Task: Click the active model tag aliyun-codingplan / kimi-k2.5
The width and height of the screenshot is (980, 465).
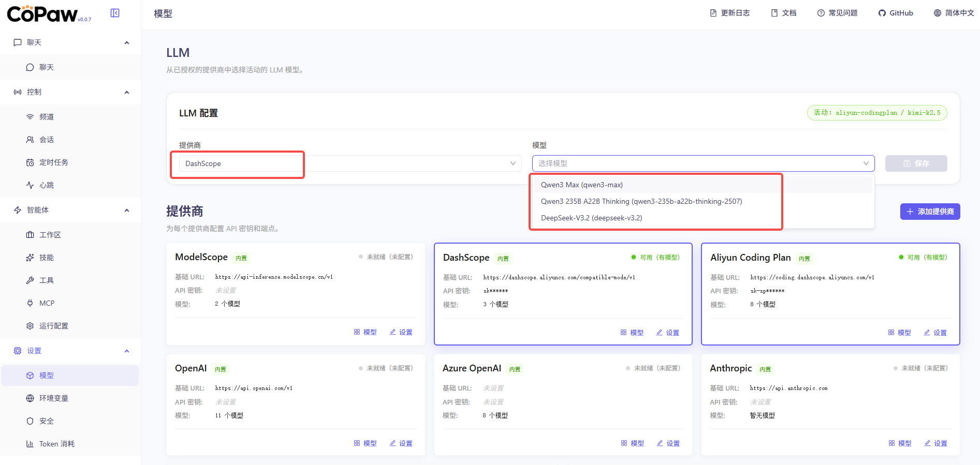Action: pos(877,113)
